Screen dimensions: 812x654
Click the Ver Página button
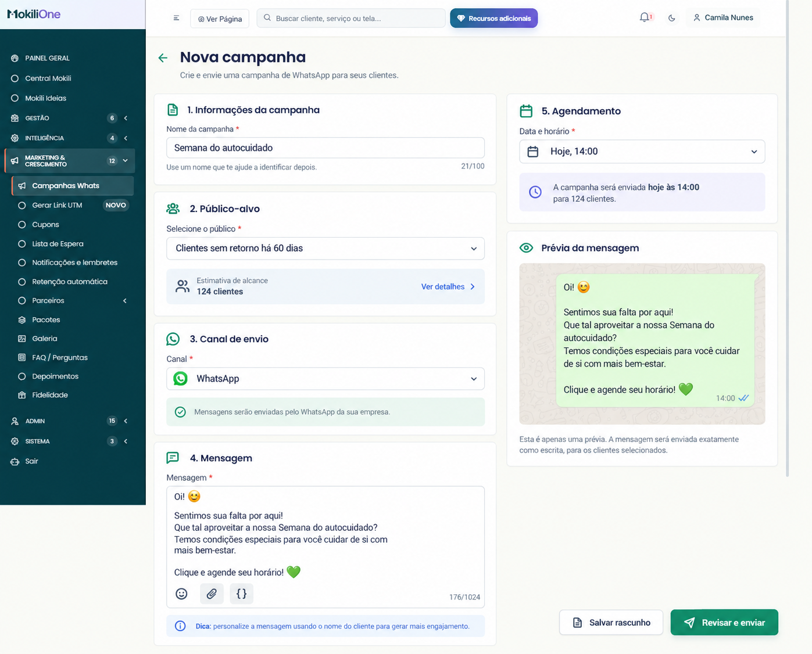220,19
